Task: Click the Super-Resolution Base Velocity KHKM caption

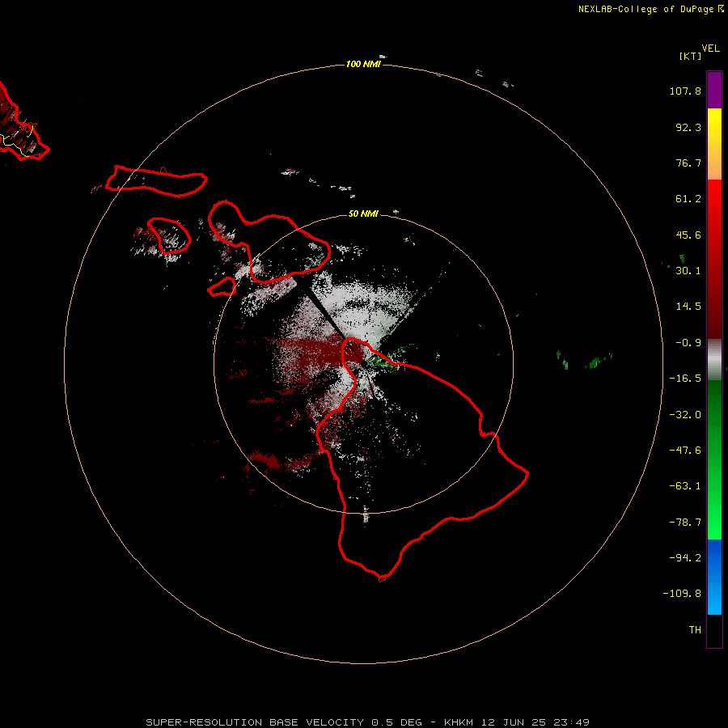Action: coord(368,722)
